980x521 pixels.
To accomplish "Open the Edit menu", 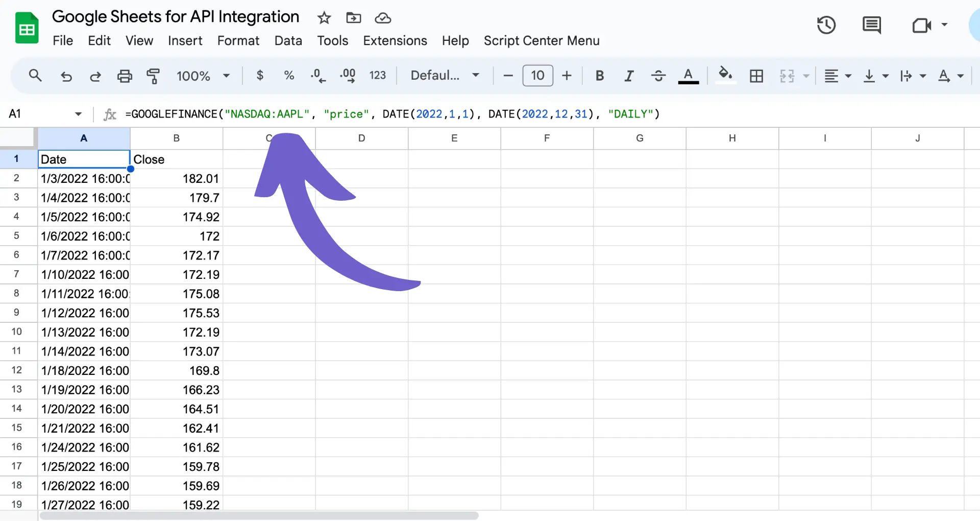I will tap(99, 40).
